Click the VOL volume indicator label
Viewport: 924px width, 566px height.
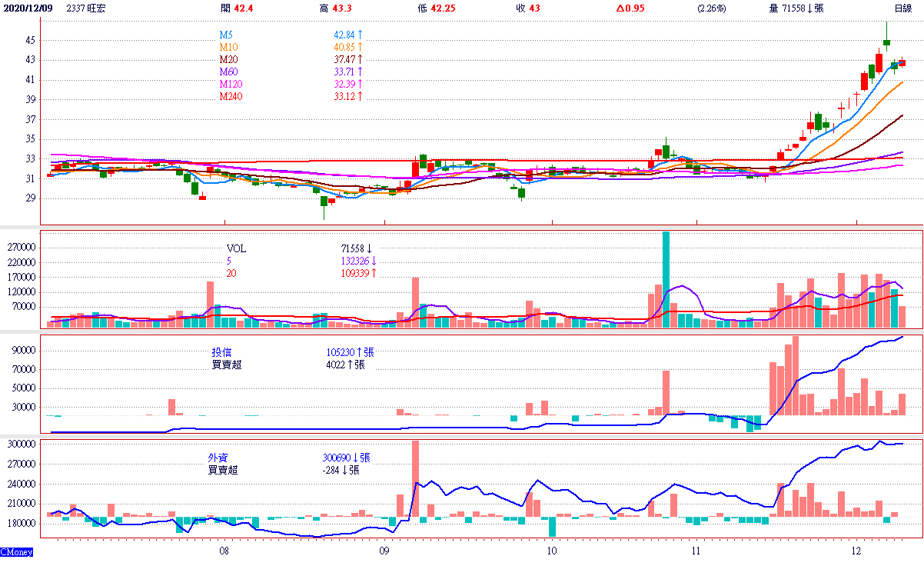237,249
